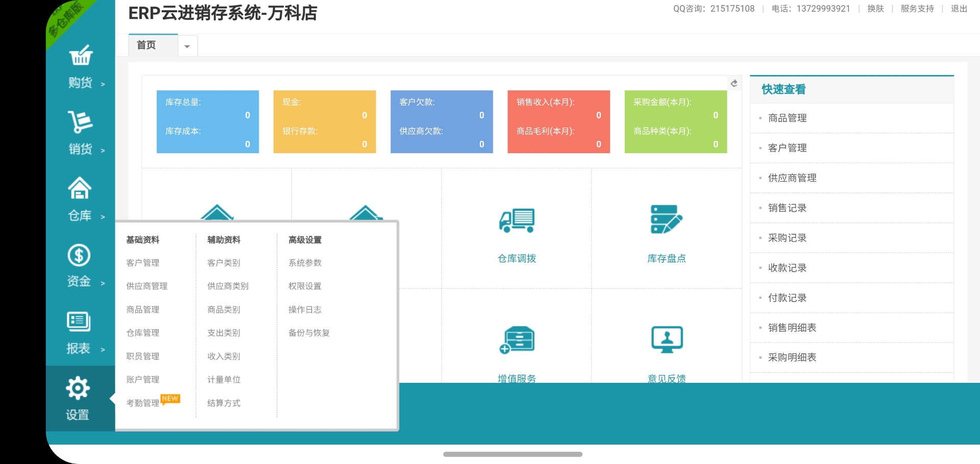Click the 报表 reports icon

(79, 322)
